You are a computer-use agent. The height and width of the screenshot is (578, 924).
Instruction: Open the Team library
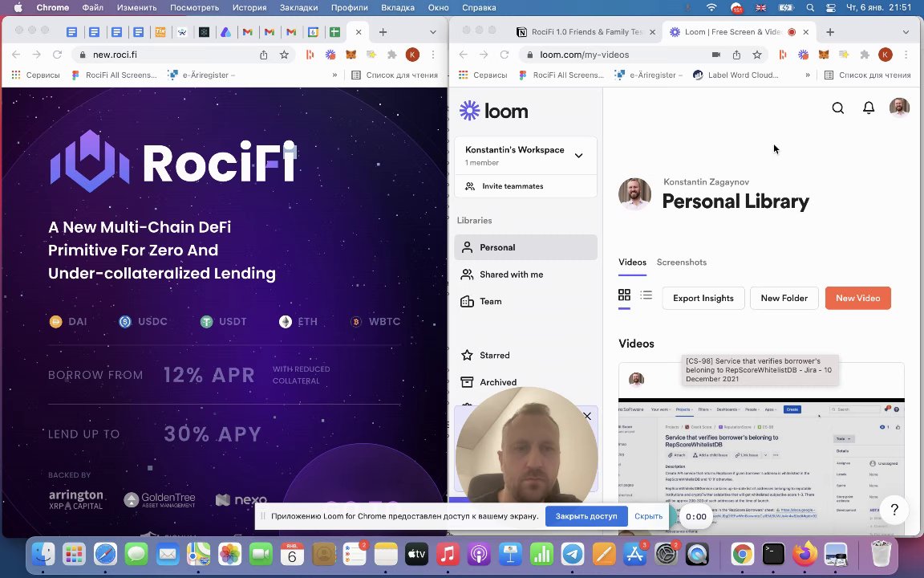[525, 301]
